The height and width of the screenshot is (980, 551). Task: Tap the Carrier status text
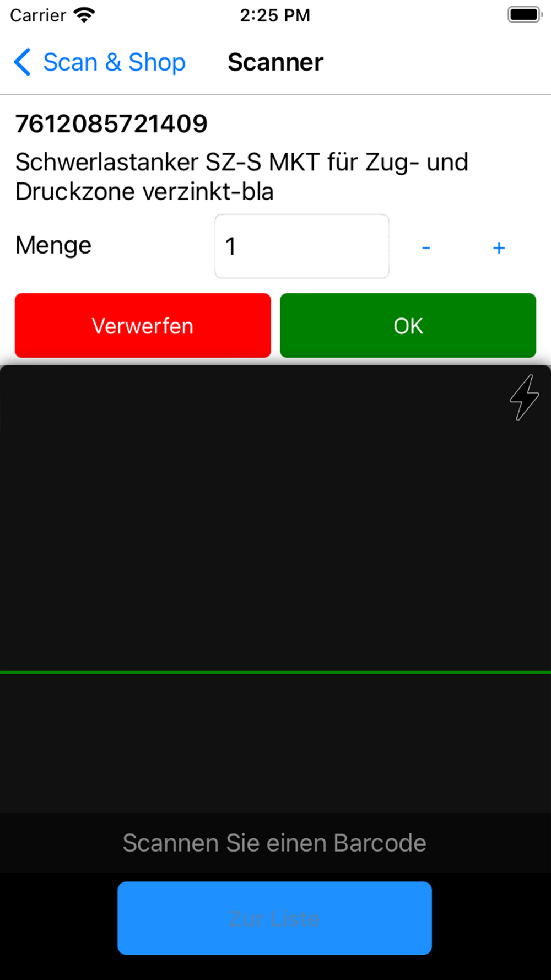(x=38, y=15)
